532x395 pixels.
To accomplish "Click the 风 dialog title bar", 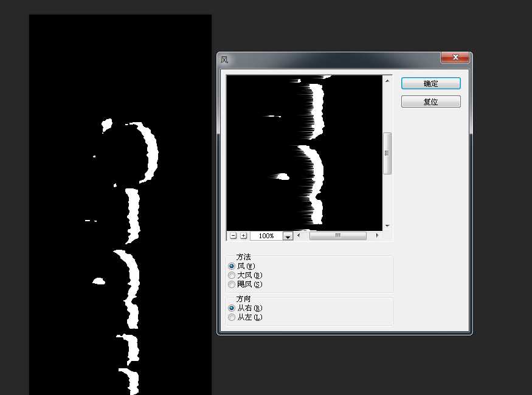I will (328, 59).
